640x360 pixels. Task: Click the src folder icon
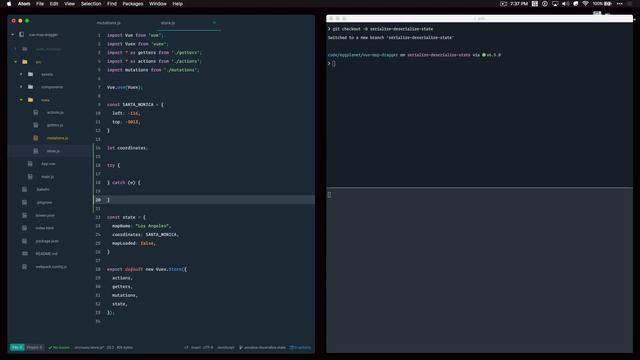click(x=25, y=62)
